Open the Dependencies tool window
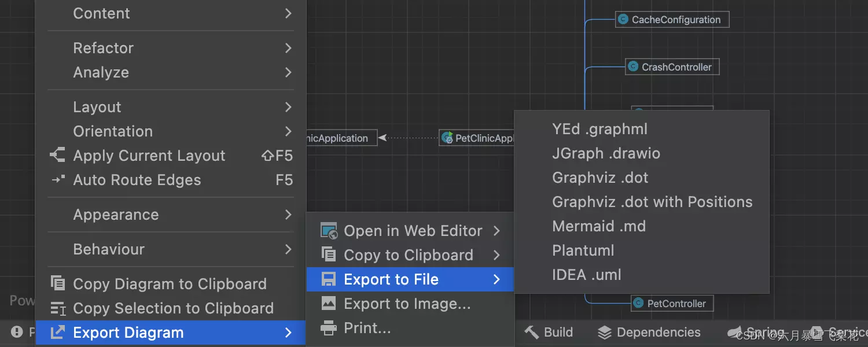The width and height of the screenshot is (868, 347). click(649, 333)
